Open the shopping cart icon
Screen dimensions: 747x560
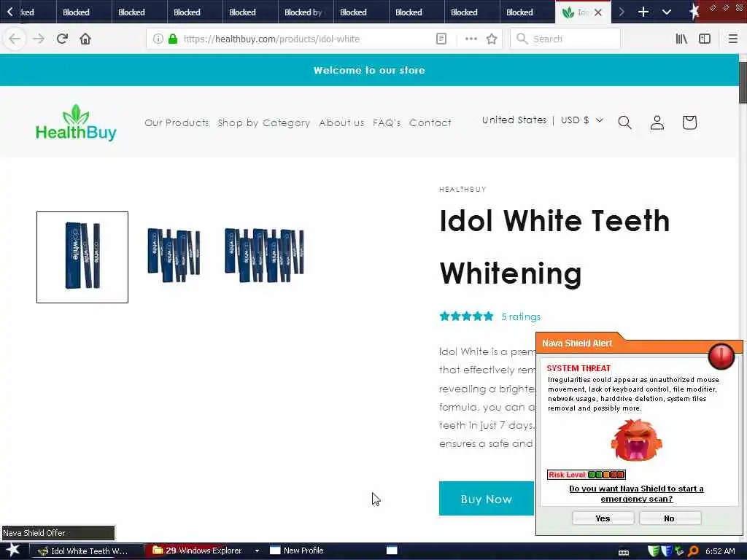689,122
